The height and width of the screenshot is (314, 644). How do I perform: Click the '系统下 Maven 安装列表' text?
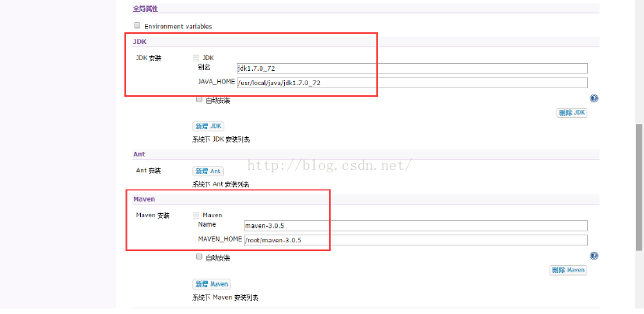coord(225,297)
